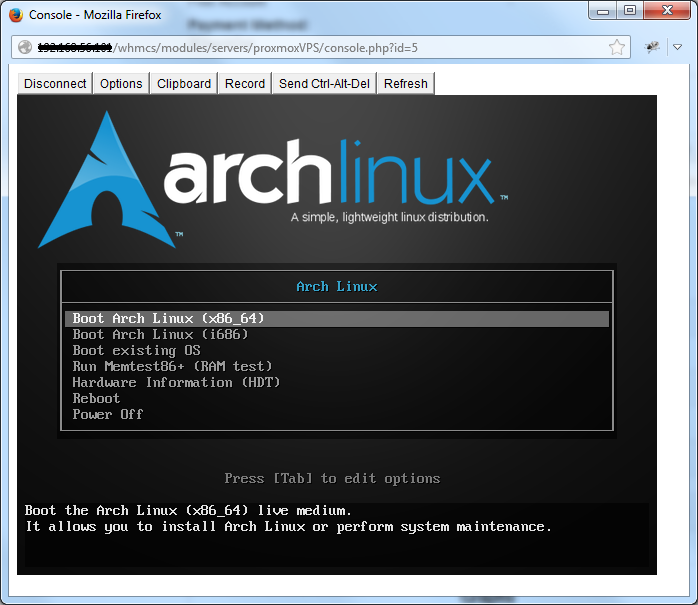The width and height of the screenshot is (698, 605).
Task: Click the bug extension toolbar icon
Action: point(652,47)
